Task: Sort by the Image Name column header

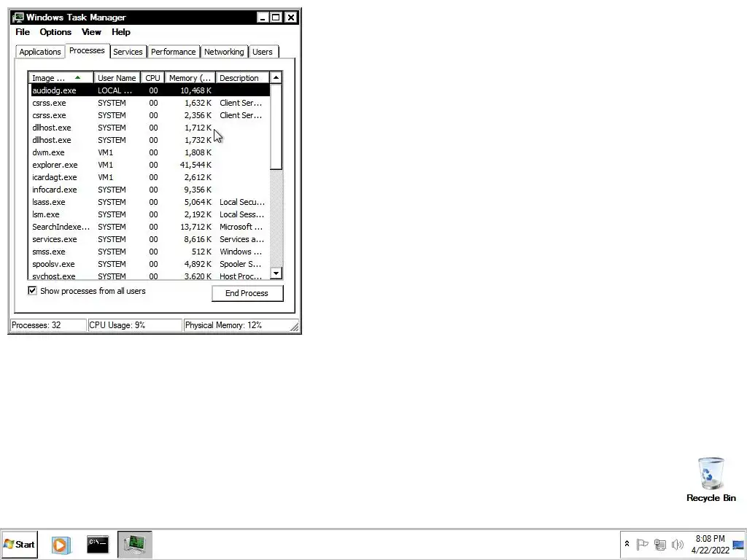Action: click(61, 77)
